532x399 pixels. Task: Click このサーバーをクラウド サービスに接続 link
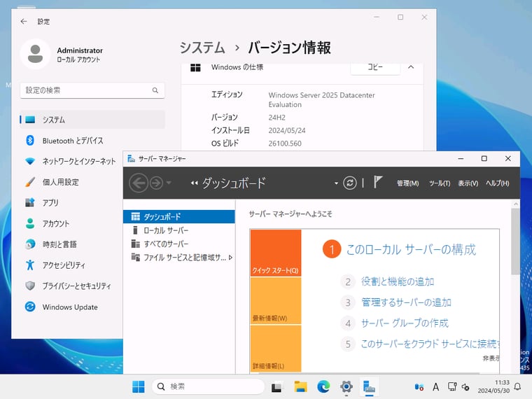coord(430,344)
